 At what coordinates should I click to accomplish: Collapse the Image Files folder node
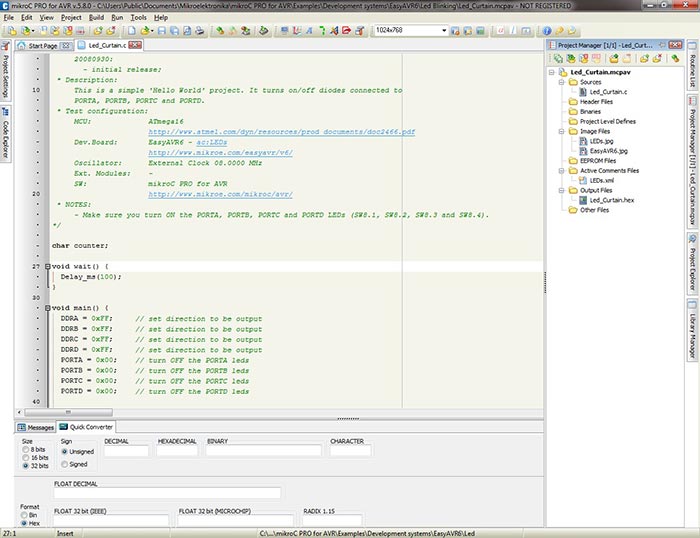(562, 131)
